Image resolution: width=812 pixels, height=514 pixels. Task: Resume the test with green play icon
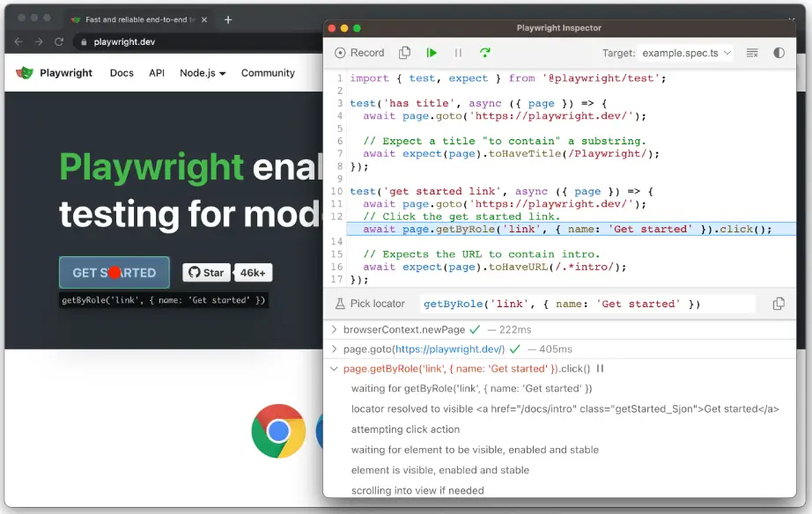pyautogui.click(x=432, y=53)
